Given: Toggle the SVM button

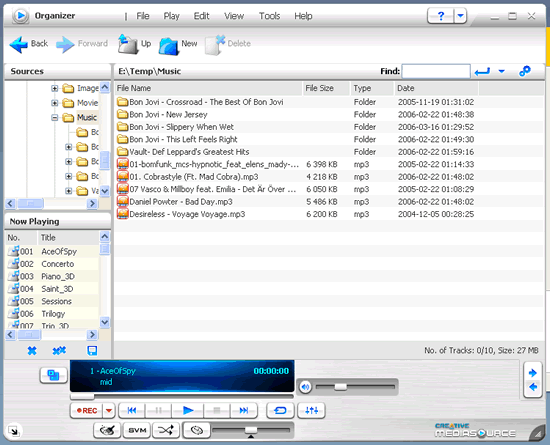Looking at the screenshot, I should 137,430.
